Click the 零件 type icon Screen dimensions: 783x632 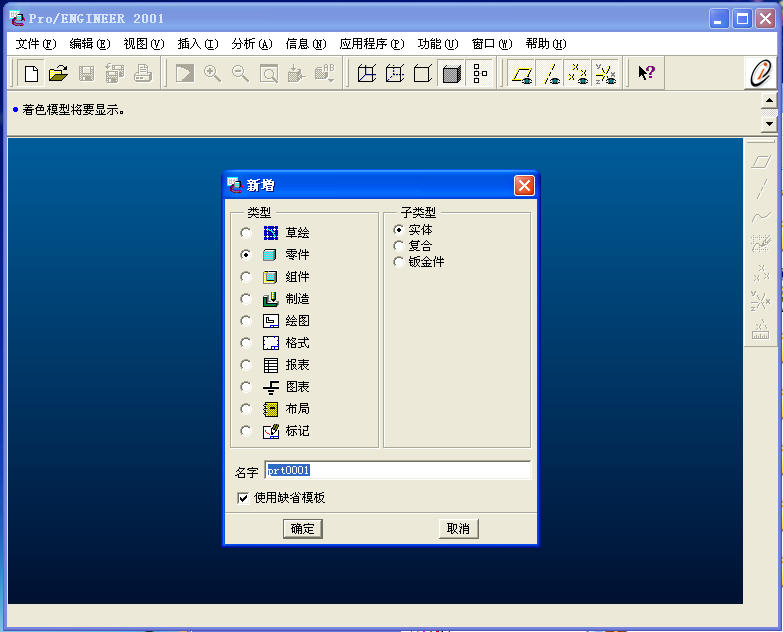click(x=270, y=255)
